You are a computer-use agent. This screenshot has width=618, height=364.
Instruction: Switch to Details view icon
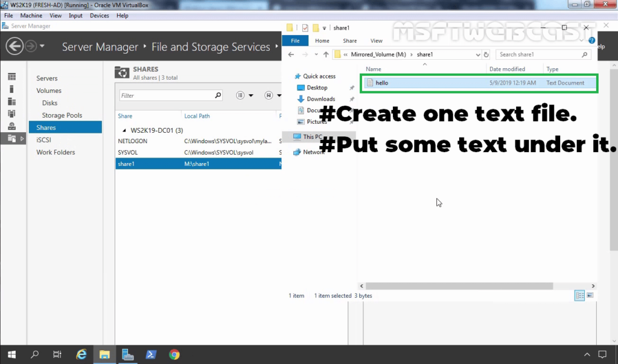579,295
